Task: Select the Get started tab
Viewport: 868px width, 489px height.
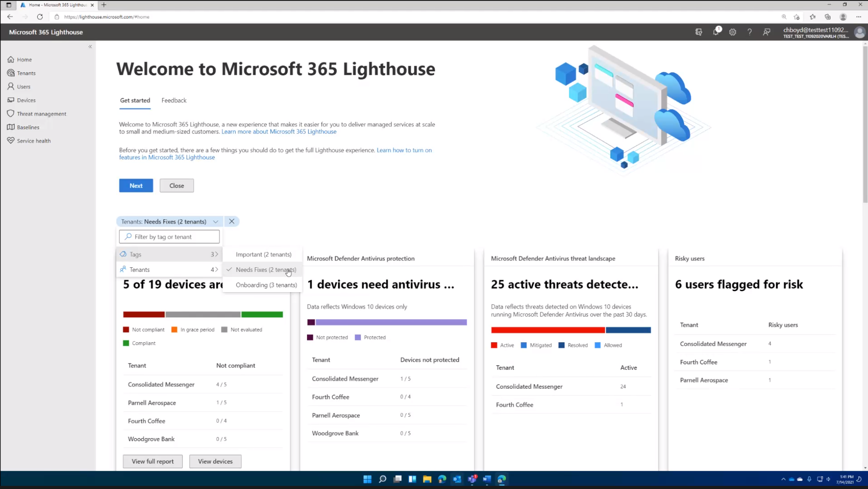Action: (135, 100)
